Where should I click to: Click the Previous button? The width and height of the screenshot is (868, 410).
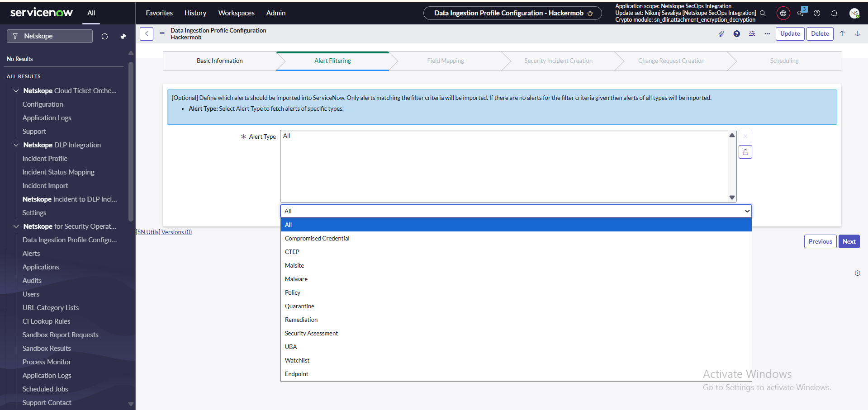click(821, 241)
